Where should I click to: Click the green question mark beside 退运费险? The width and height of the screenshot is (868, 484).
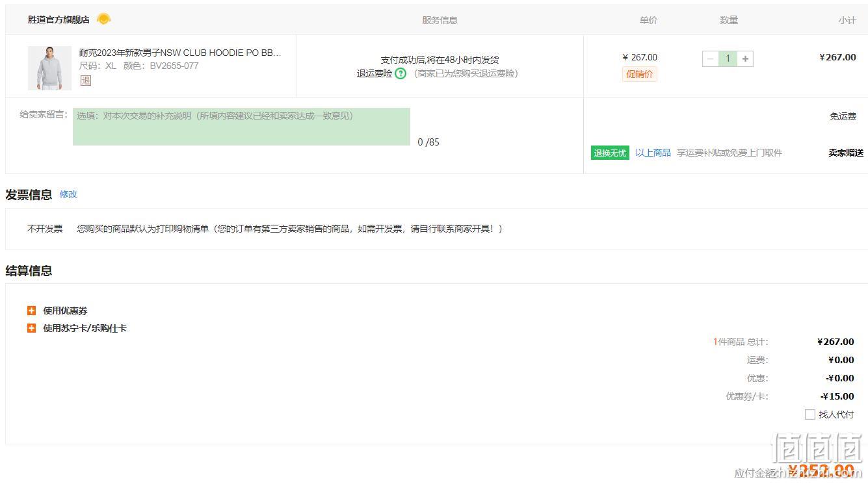pyautogui.click(x=401, y=73)
